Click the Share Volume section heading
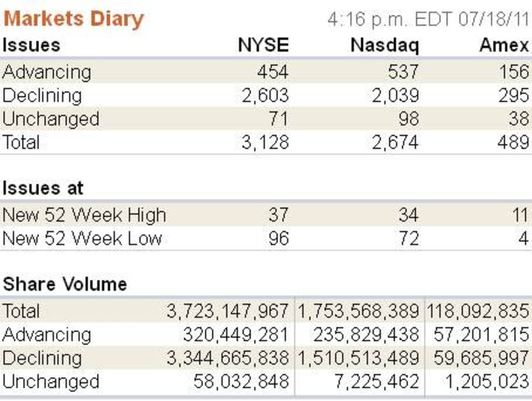Image resolution: width=532 pixels, height=401 pixels. (65, 284)
